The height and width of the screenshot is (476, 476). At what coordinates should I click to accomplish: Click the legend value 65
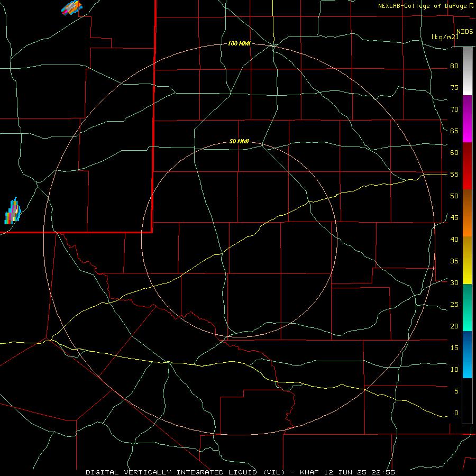tap(454, 131)
